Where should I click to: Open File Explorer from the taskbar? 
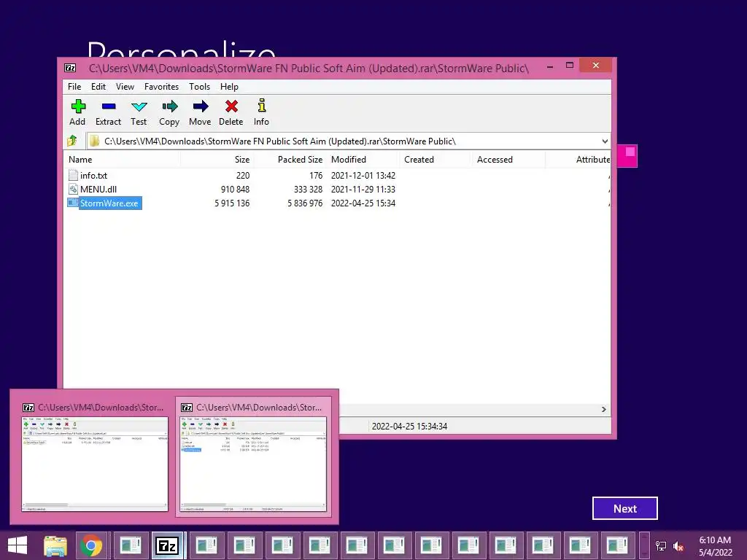(55, 545)
